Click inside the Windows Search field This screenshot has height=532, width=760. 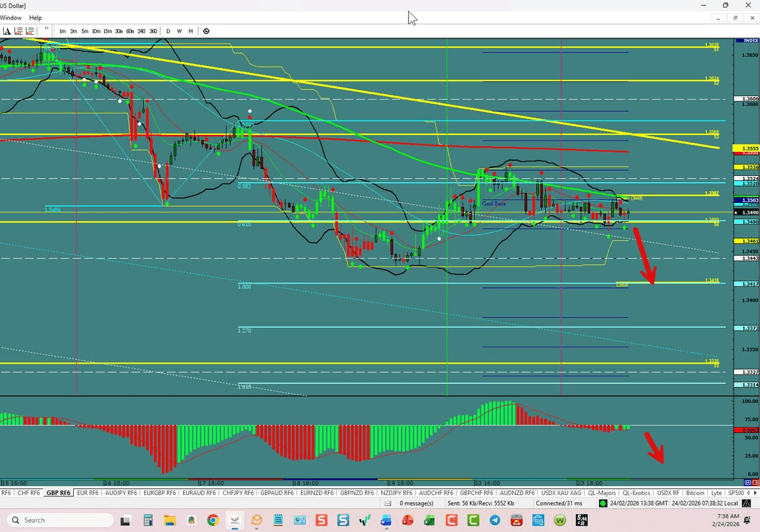coord(60,520)
